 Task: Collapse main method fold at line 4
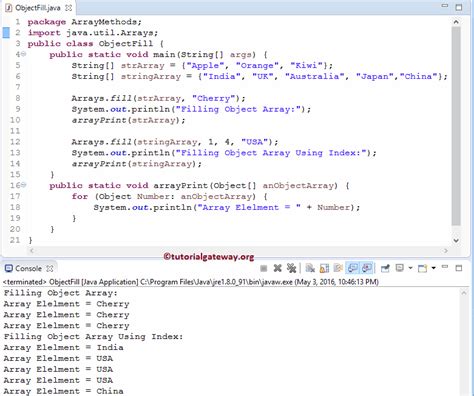click(24, 54)
